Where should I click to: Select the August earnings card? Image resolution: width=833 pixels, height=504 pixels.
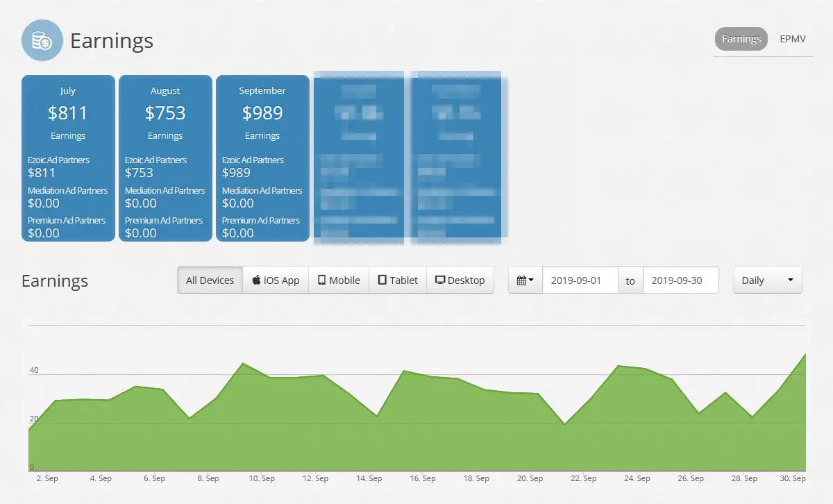165,158
